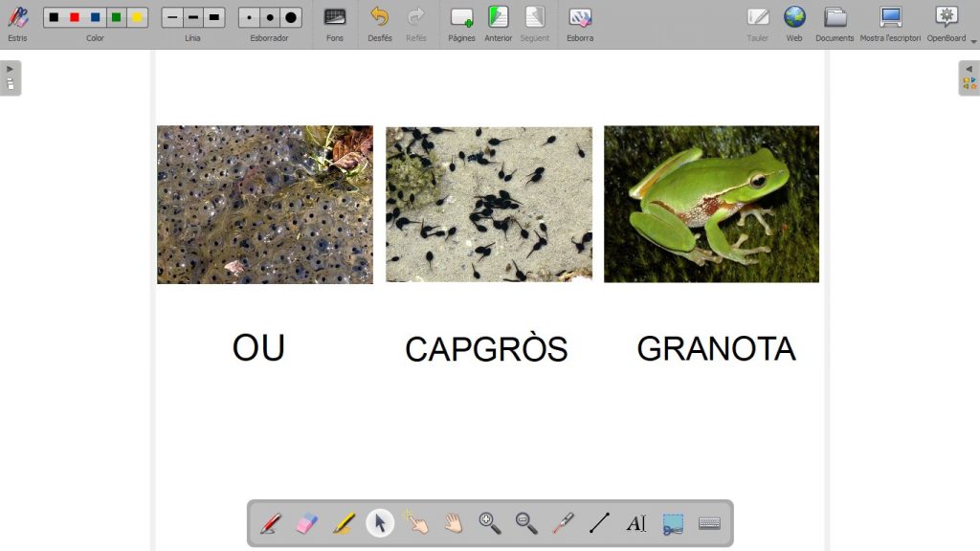Open the virtual keyboard
Viewport: 980px width, 551px height.
click(x=709, y=523)
